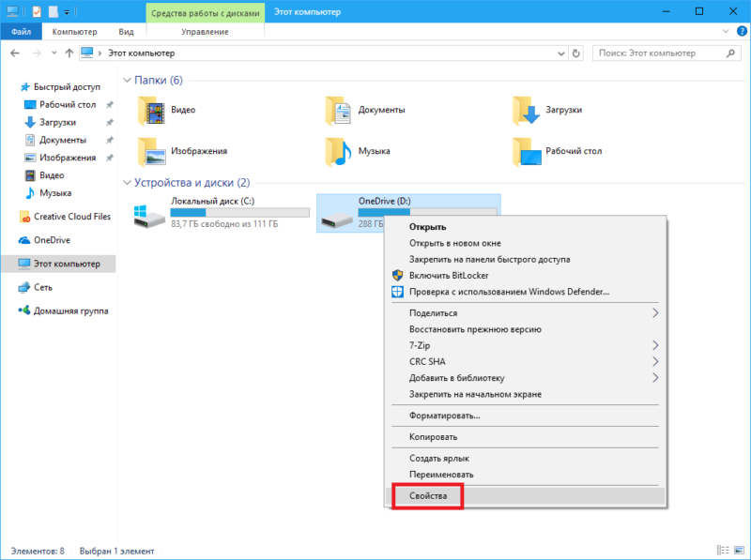Open Видео in the sidebar

[44, 175]
